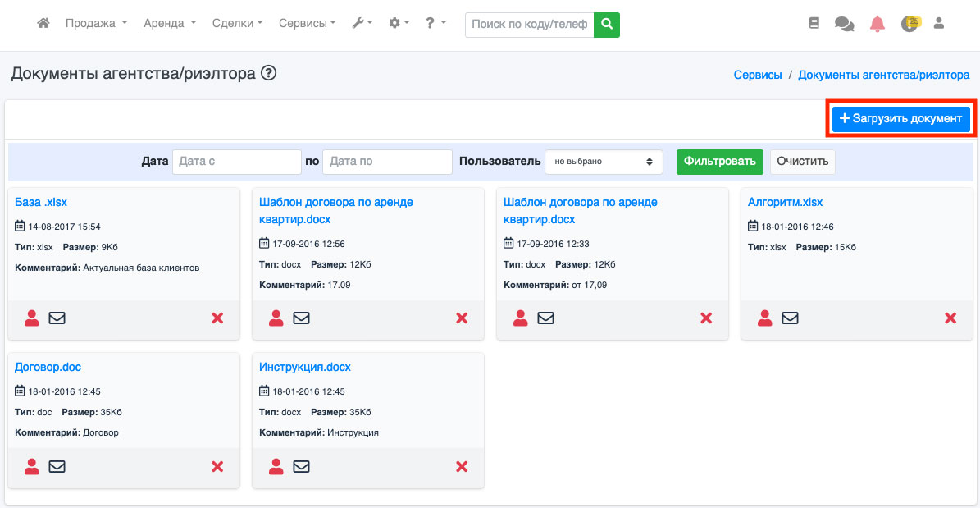Open the gear settings dropdown
The height and width of the screenshot is (508, 980).
click(399, 24)
